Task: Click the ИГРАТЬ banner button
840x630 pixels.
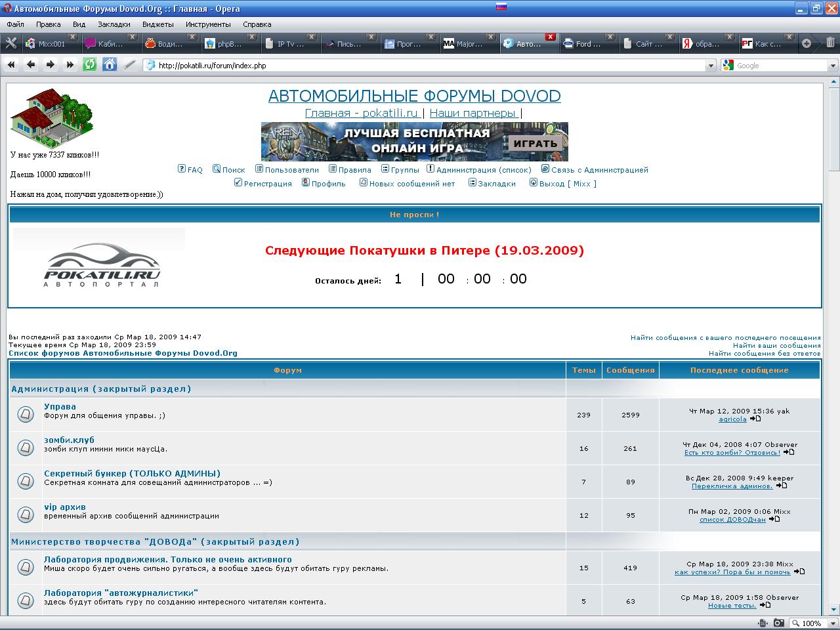Action: click(535, 143)
